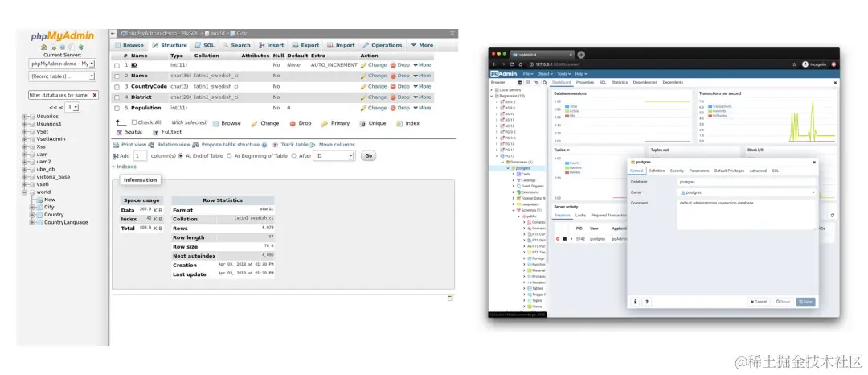Image resolution: width=868 pixels, height=375 pixels.
Task: Click the Primary key icon for selected columns
Action: coord(325,123)
